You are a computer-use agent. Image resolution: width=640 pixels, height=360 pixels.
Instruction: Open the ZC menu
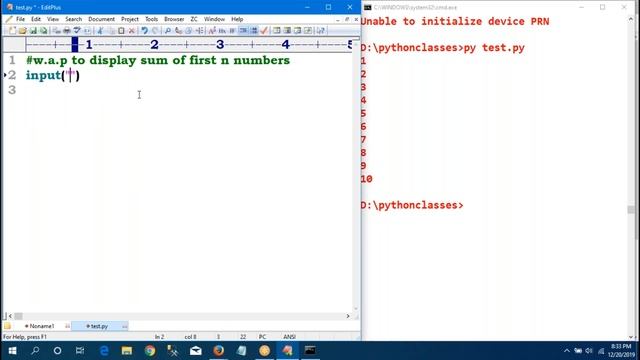pos(194,19)
